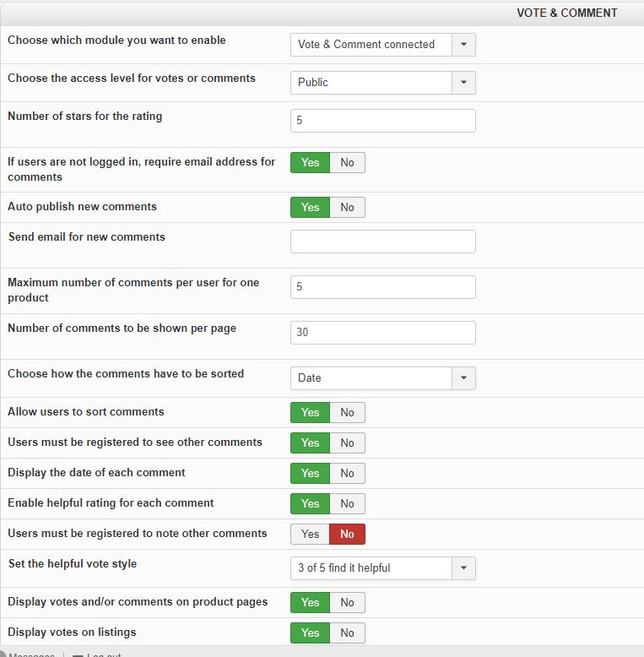The image size is (644, 657).
Task: Turn off display votes on listings
Action: [x=348, y=633]
